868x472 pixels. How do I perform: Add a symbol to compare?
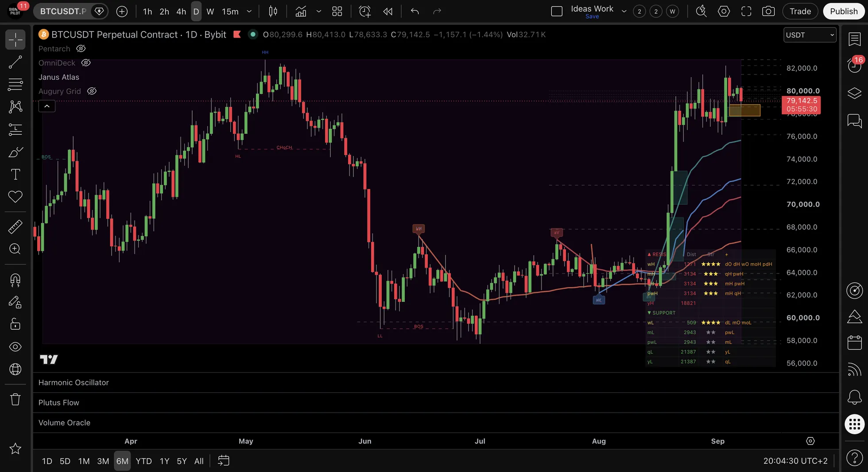point(122,12)
